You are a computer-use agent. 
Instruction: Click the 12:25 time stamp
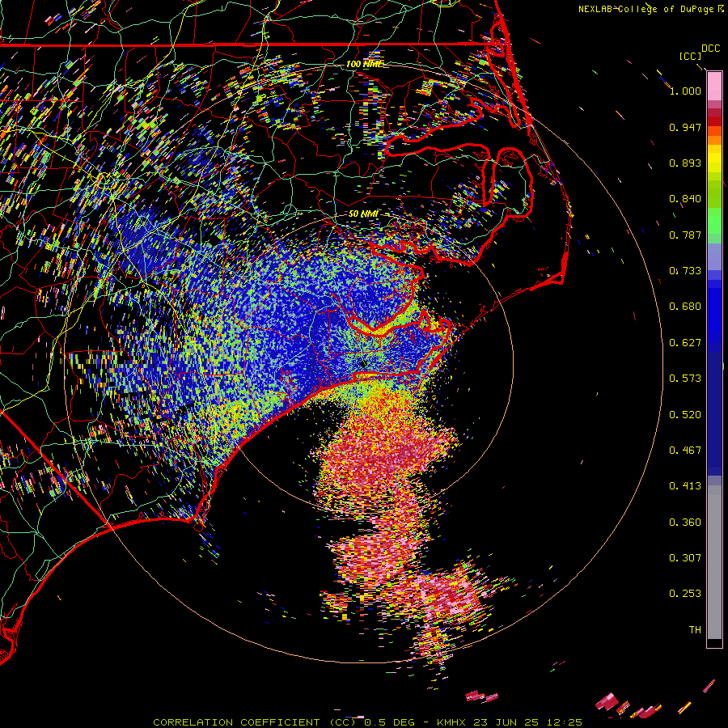coord(564,722)
